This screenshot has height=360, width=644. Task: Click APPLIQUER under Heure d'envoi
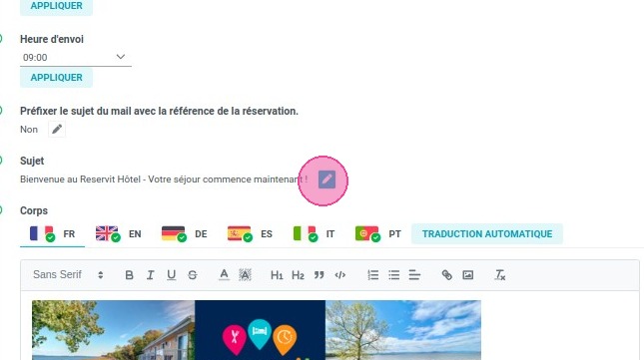pyautogui.click(x=56, y=78)
